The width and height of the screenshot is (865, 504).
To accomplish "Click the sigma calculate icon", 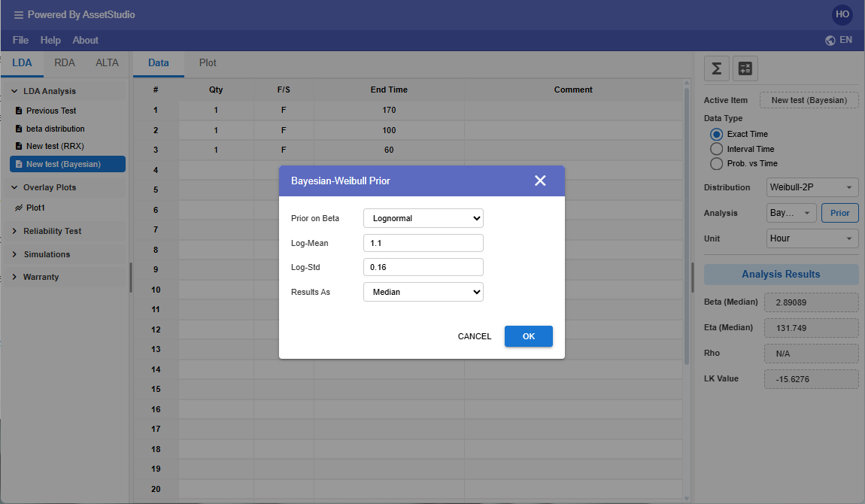I will pos(717,68).
